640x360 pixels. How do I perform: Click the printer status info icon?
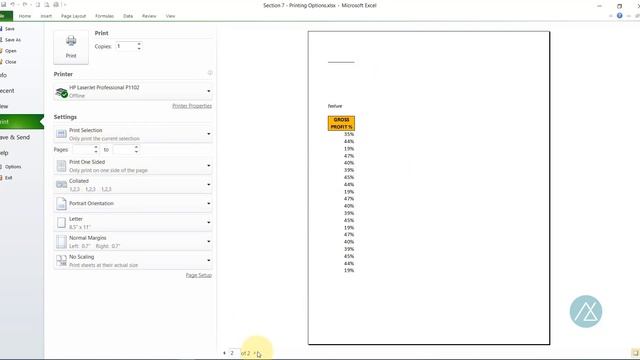(x=210, y=73)
